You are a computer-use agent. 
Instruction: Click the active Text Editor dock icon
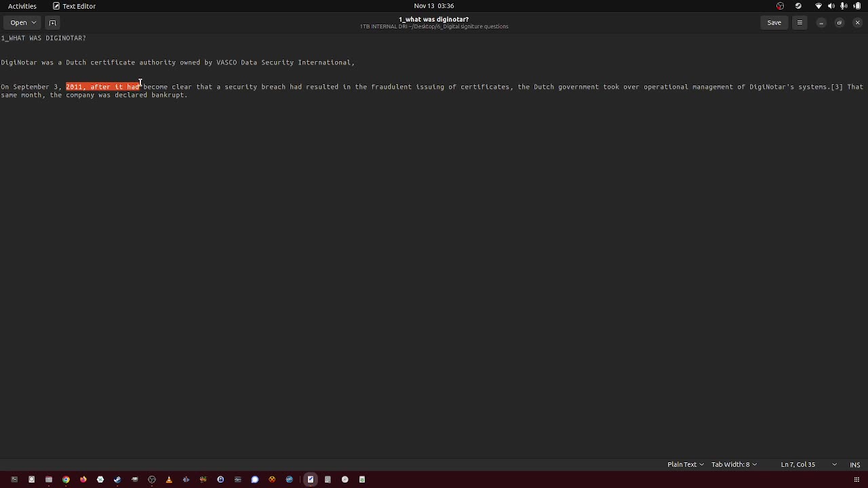[311, 479]
